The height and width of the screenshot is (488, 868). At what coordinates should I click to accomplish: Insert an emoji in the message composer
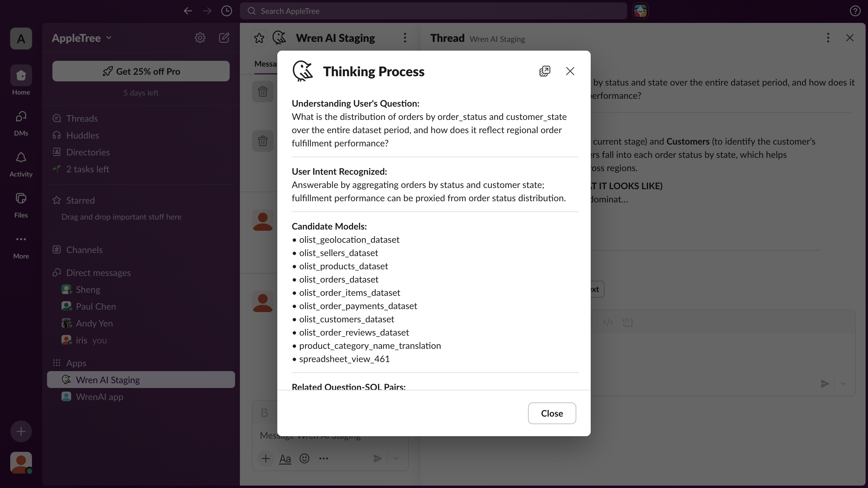coord(304,458)
